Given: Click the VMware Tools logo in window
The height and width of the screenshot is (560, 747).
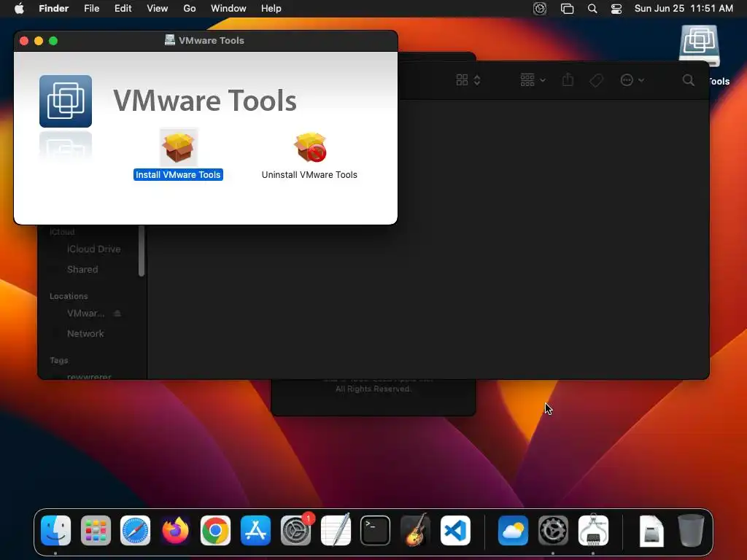Looking at the screenshot, I should (65, 101).
